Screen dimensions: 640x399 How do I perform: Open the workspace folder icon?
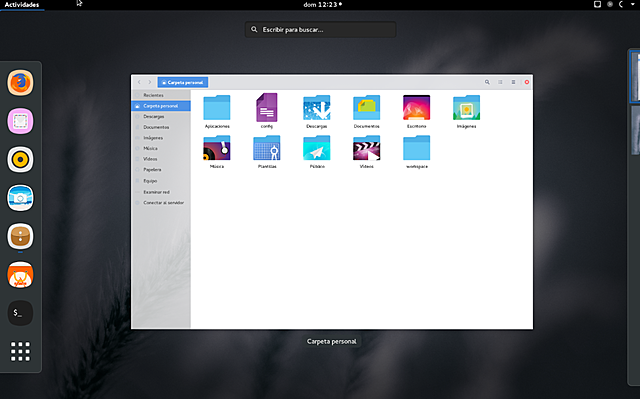pyautogui.click(x=416, y=148)
